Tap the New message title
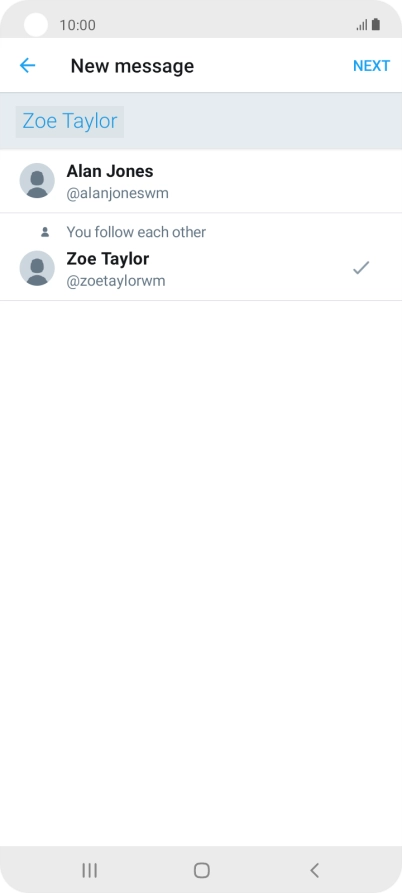This screenshot has width=402, height=893. click(x=132, y=66)
